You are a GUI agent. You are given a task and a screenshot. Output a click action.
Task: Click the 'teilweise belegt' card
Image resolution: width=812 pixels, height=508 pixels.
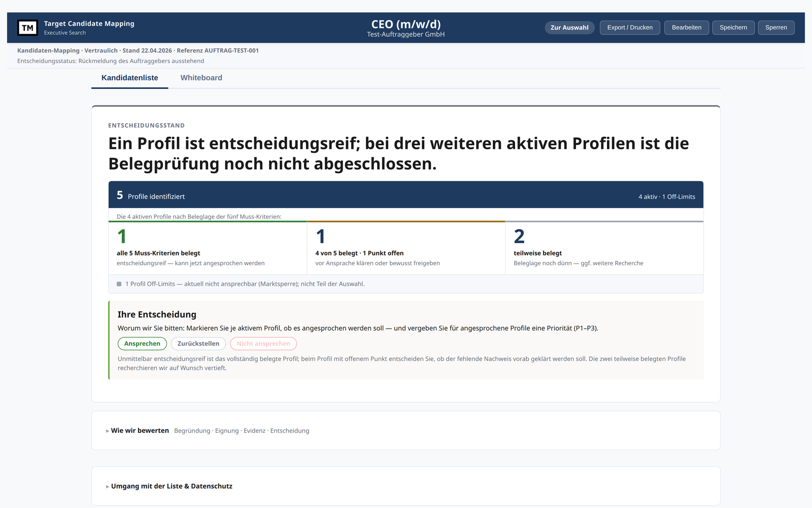[604, 248]
